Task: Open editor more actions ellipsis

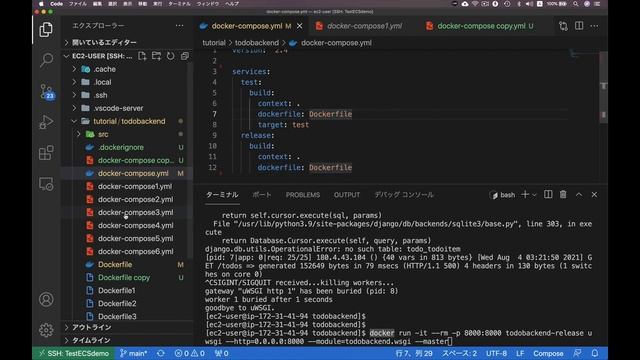Action: click(x=594, y=26)
